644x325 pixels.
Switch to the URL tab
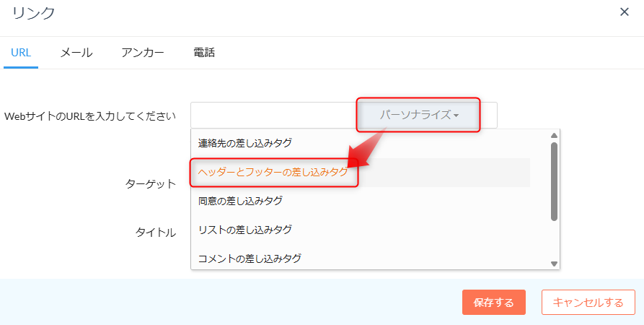(21, 53)
